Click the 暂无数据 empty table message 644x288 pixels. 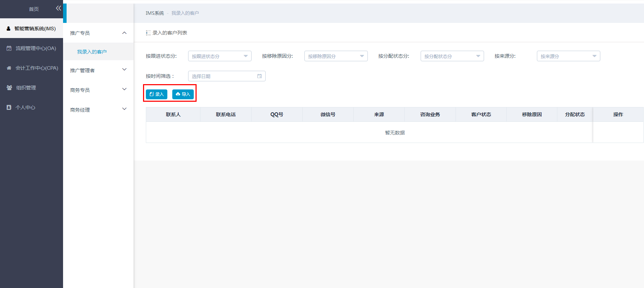tap(395, 133)
